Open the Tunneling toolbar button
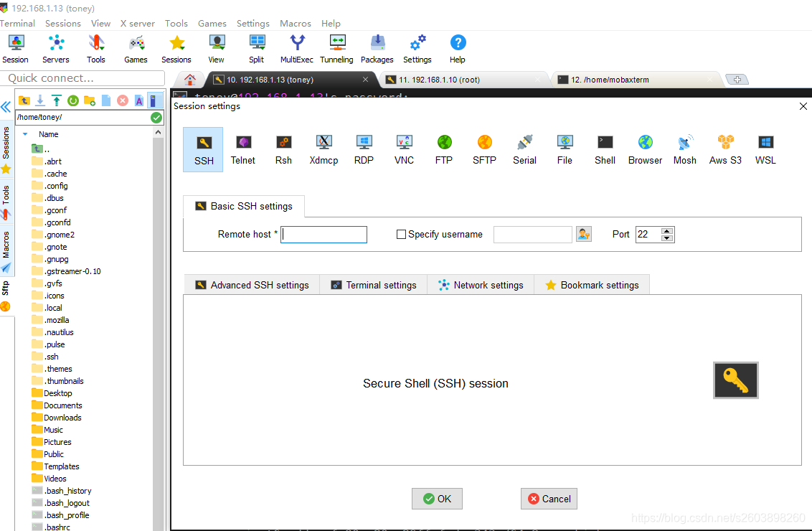The height and width of the screenshot is (531, 812). pyautogui.click(x=336, y=50)
